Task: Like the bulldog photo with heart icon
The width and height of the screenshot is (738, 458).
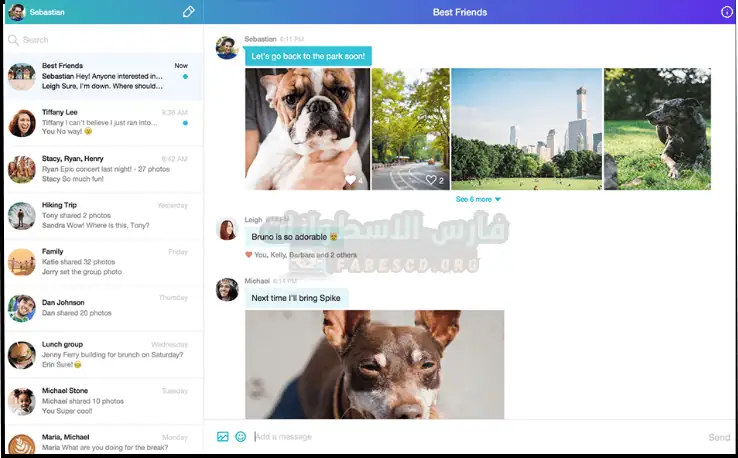Action: pyautogui.click(x=350, y=180)
